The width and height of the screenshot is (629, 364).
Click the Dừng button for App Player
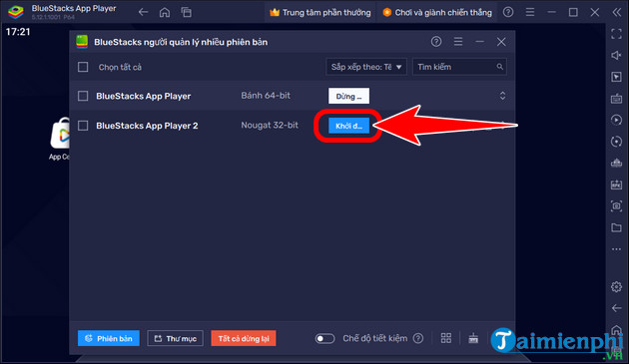[348, 96]
